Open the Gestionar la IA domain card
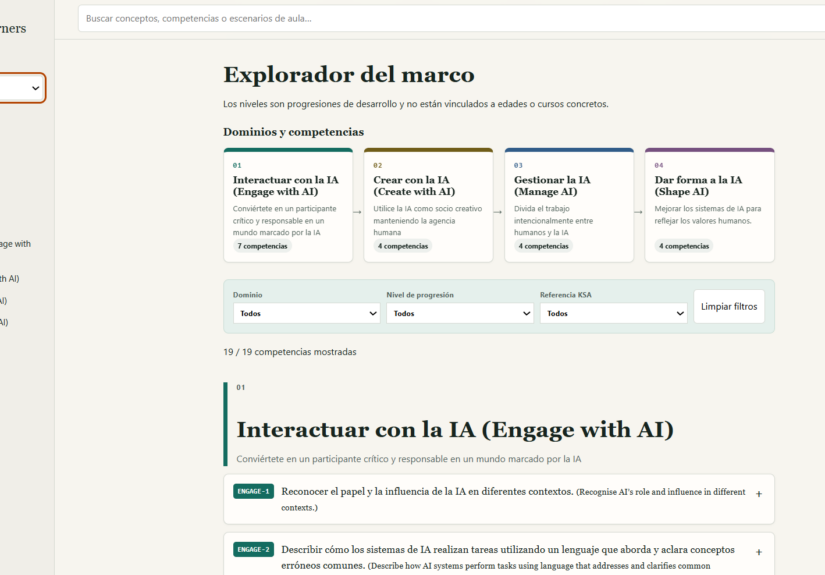 [x=569, y=205]
